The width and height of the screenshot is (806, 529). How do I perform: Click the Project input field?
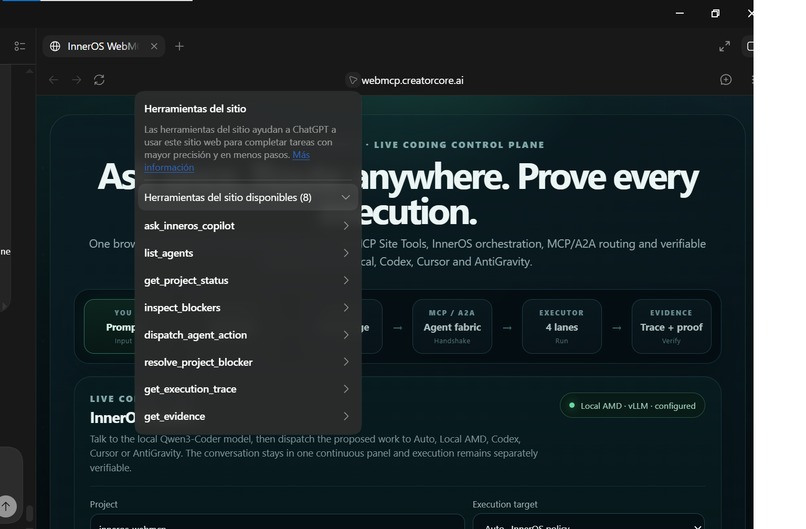coord(277,521)
